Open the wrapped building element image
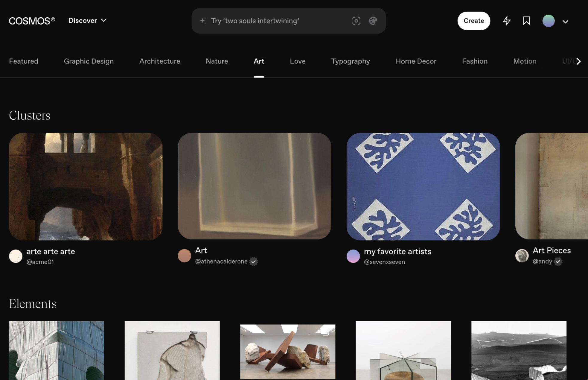The width and height of the screenshot is (588, 380). pyautogui.click(x=57, y=350)
